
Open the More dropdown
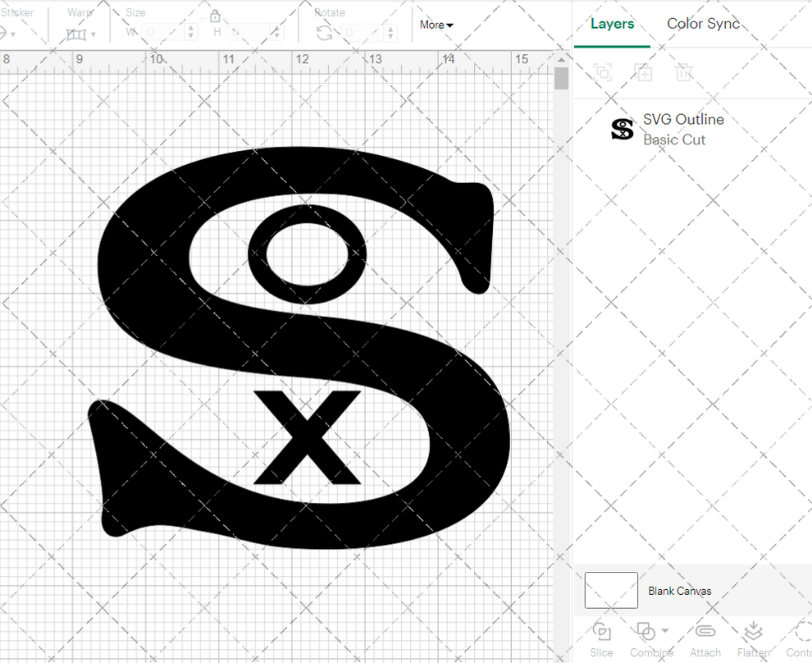coord(436,25)
